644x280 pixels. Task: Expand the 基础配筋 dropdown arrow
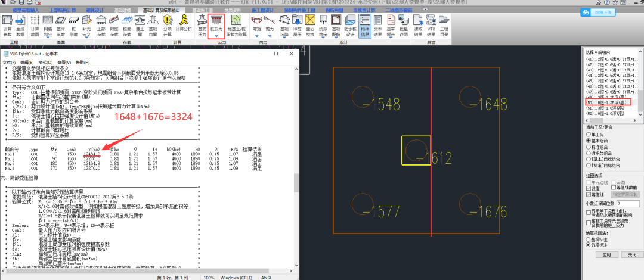tap(336, 36)
